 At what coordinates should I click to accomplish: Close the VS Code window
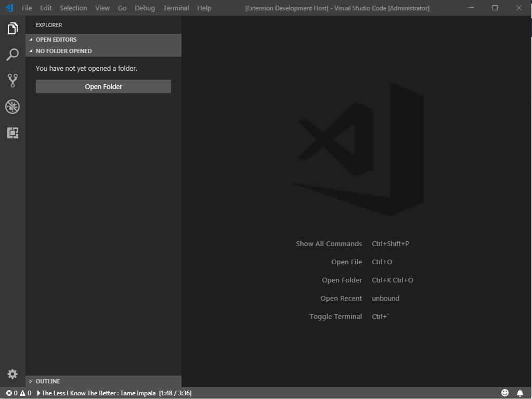point(519,8)
